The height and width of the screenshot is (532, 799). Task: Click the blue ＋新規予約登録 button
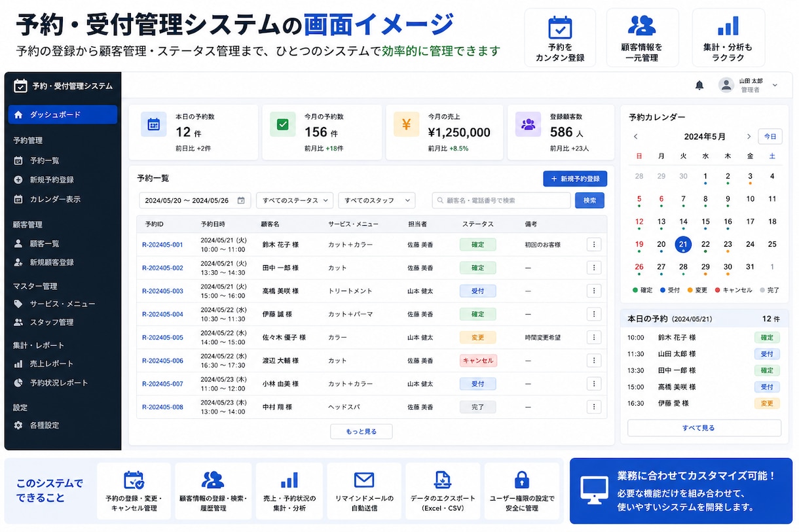tap(575, 179)
